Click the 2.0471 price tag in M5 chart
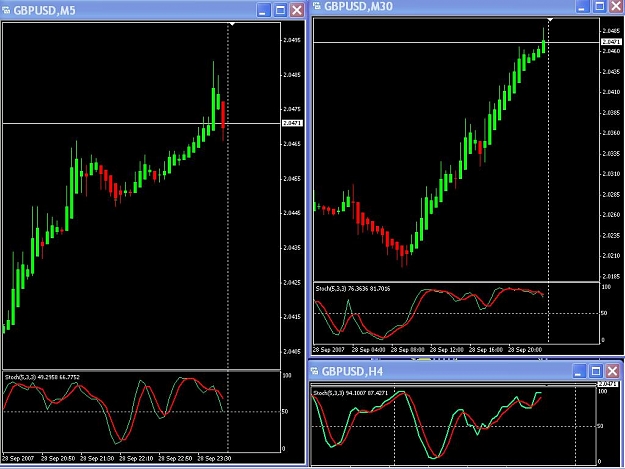 (293, 123)
